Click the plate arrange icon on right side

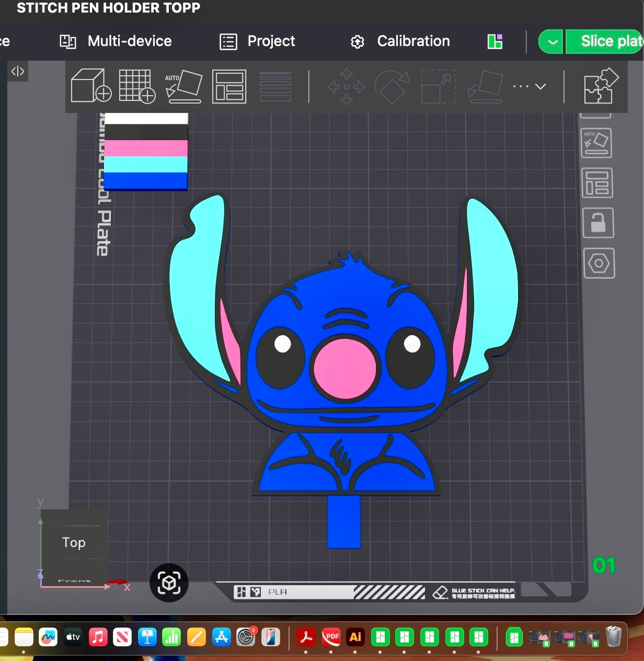coord(597,183)
